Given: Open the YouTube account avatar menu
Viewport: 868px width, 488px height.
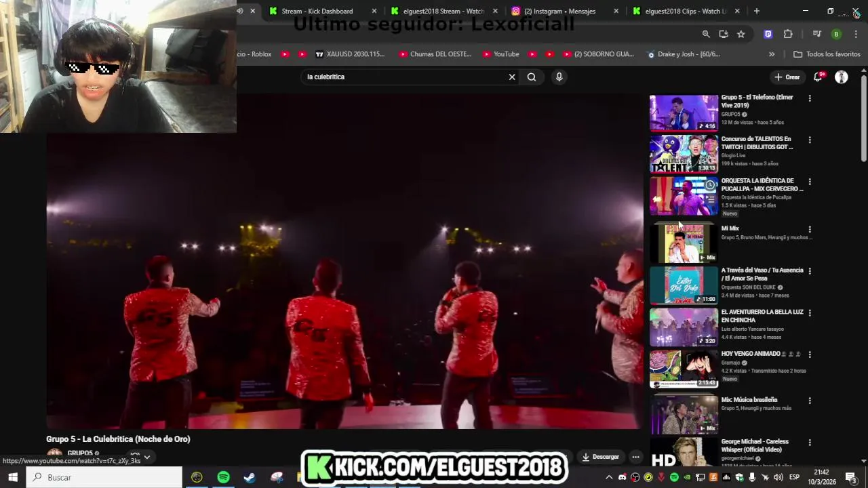Looking at the screenshot, I should 841,77.
